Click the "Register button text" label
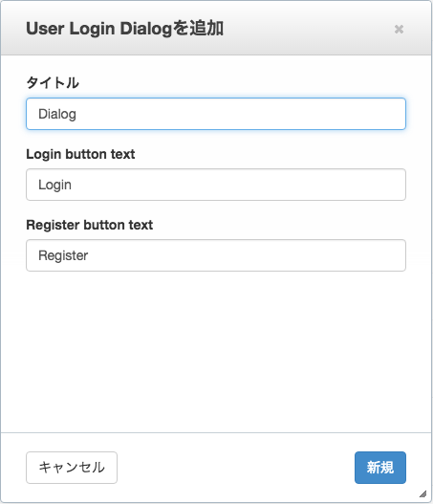 pyautogui.click(x=89, y=225)
